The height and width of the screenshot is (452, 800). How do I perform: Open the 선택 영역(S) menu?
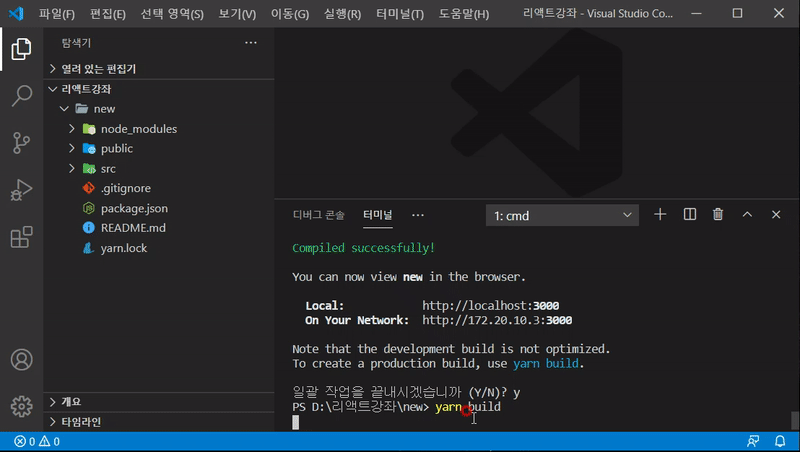[x=172, y=14]
